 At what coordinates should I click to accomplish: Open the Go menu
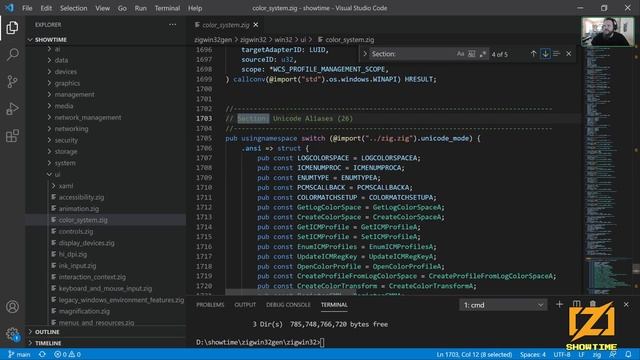(x=122, y=8)
